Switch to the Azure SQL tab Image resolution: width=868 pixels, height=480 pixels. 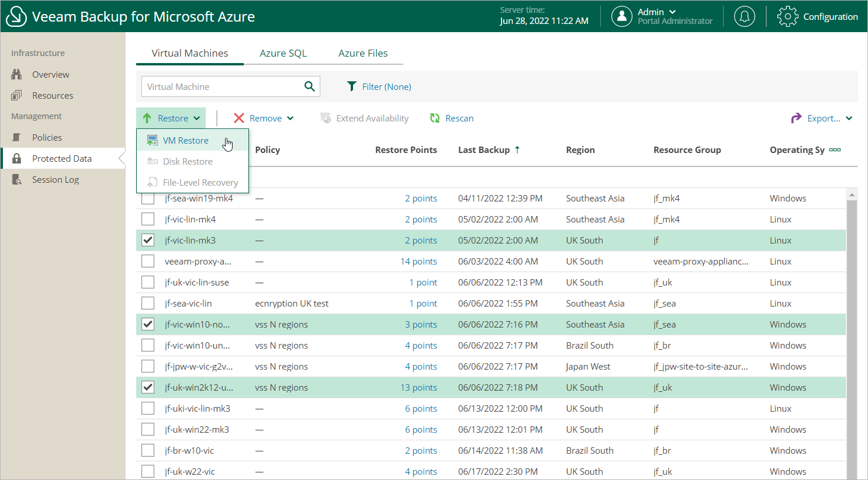[x=283, y=53]
